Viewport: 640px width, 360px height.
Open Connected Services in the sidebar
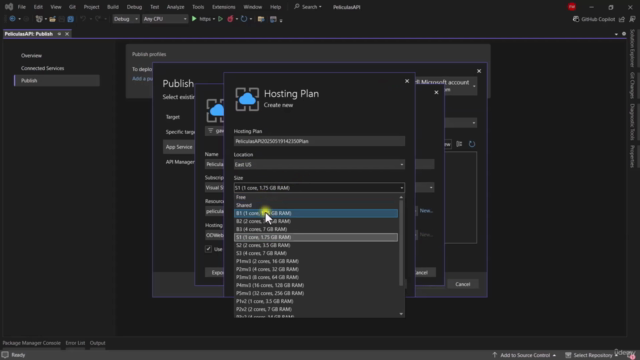pyautogui.click(x=42, y=68)
